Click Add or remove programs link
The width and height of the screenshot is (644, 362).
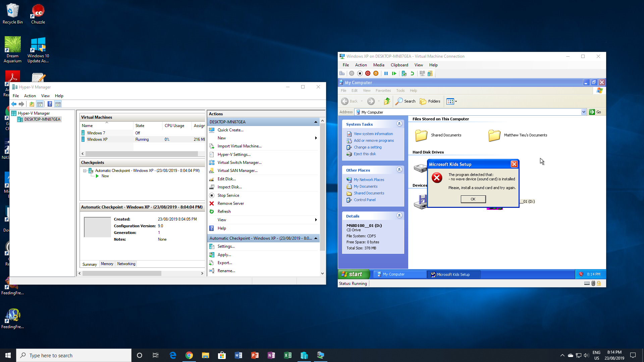tap(374, 140)
